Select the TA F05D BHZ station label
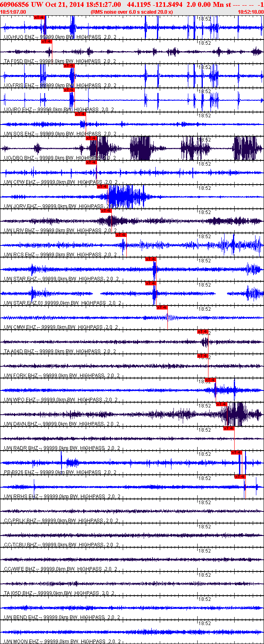This screenshot has width=264, height=644. pos(60,61)
